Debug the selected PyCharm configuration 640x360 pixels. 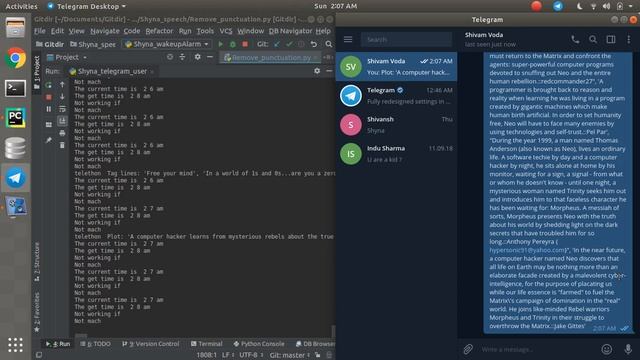[x=233, y=44]
